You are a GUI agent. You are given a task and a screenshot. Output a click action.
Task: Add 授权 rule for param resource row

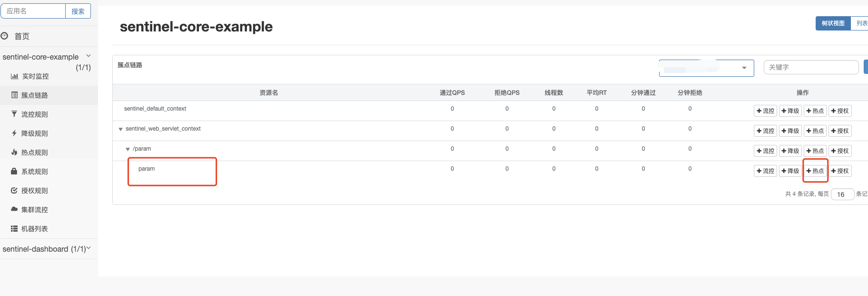pos(840,171)
